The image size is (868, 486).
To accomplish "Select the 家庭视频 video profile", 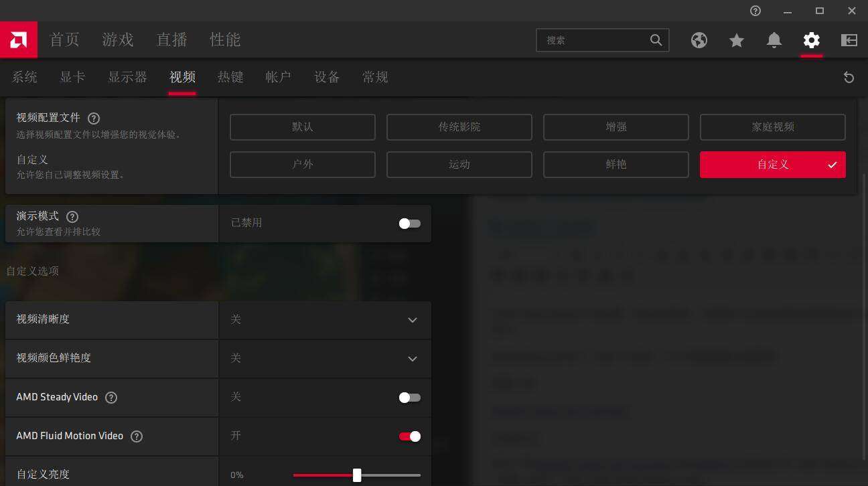I will tap(773, 127).
